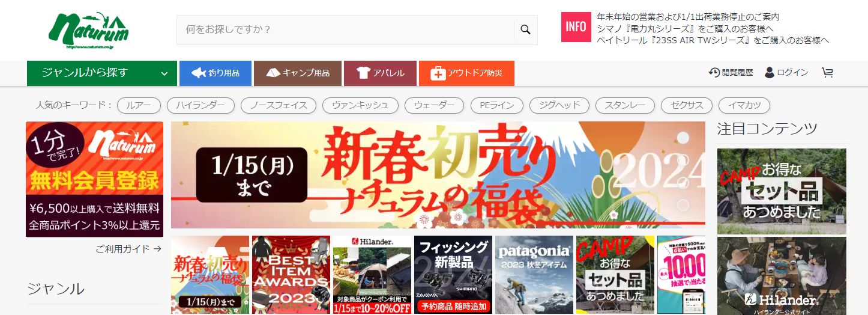This screenshot has height=315, width=868.
Task: Select the ハイランダー keyword chip
Action: point(200,105)
